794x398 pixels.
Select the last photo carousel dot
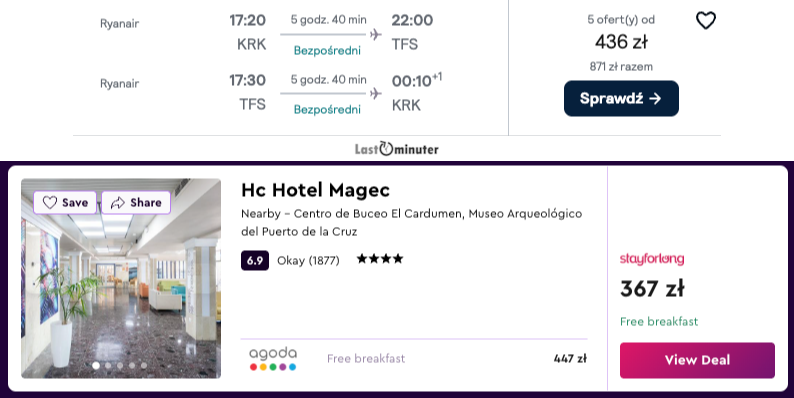[144, 365]
